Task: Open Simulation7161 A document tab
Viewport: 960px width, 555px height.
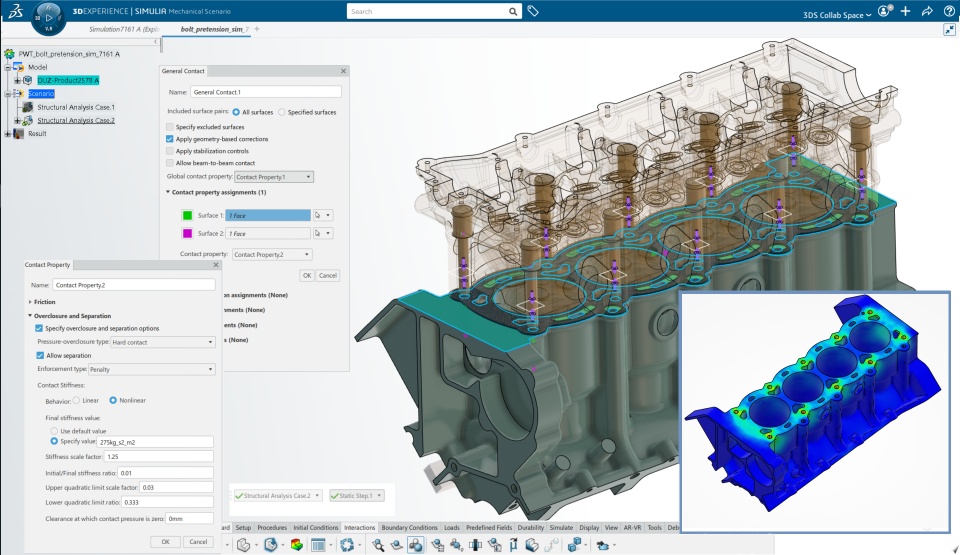Action: pos(124,29)
